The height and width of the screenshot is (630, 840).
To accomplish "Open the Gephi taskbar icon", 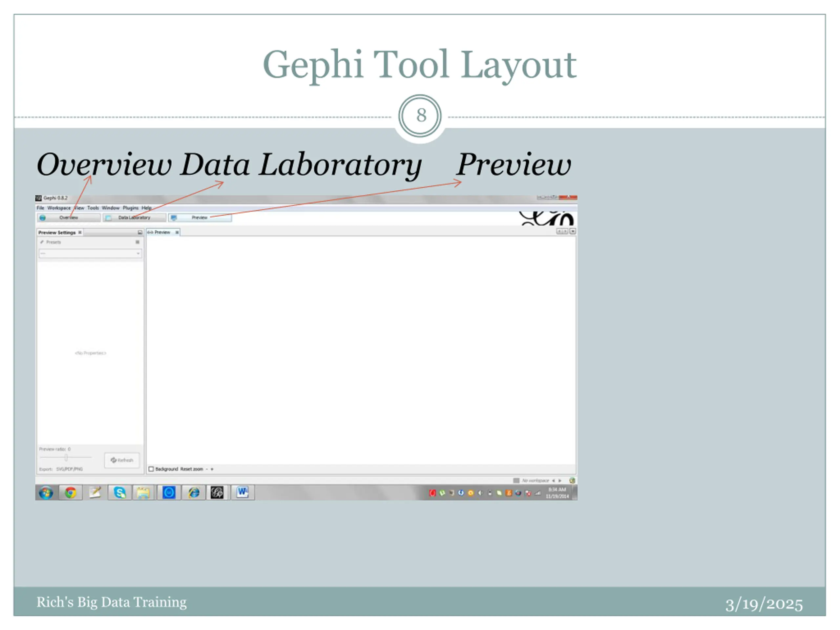I will point(217,493).
